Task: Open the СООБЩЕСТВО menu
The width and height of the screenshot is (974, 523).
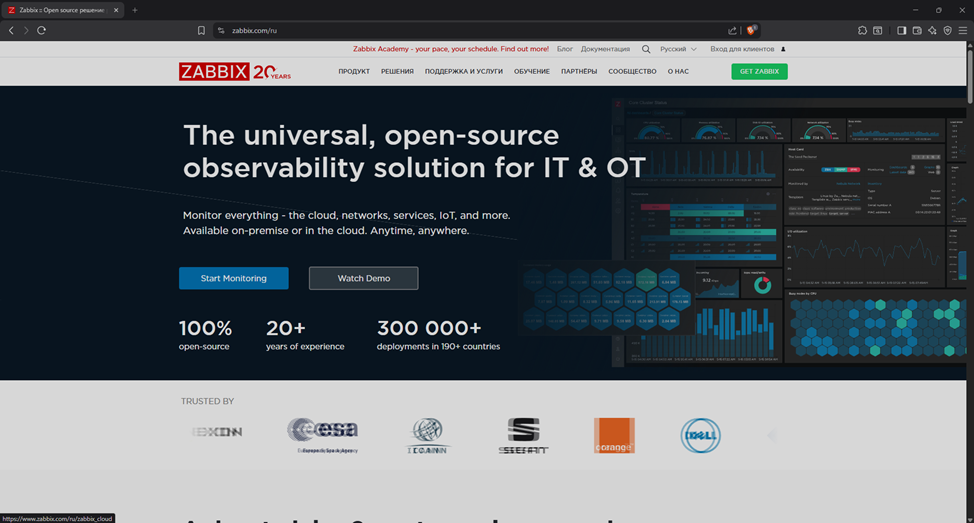Action: pos(632,71)
